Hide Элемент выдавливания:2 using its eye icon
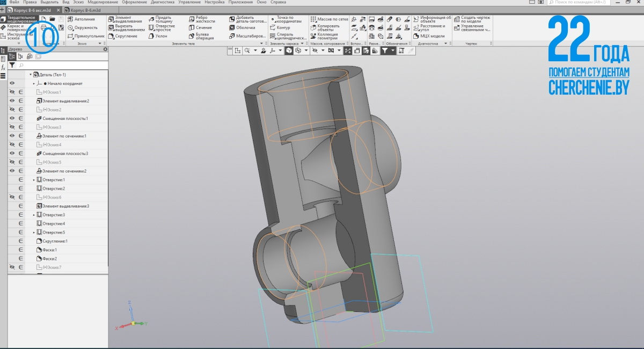The image size is (644, 349). [12, 101]
